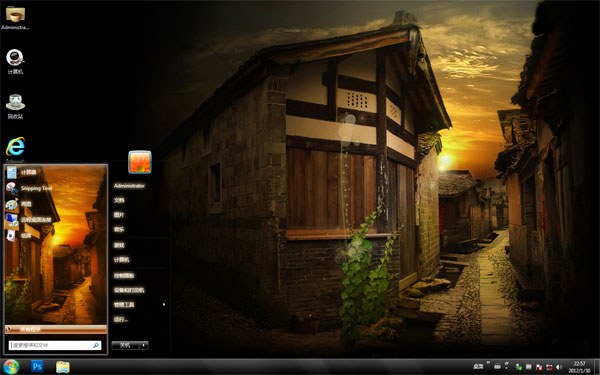Image resolution: width=600 pixels, height=375 pixels.
Task: Open 管理工具 administrative tools entry
Action: pyautogui.click(x=124, y=305)
